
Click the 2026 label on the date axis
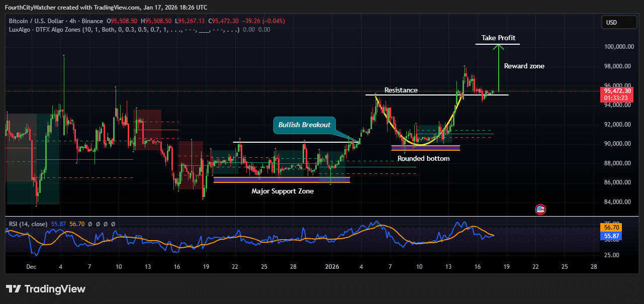(332, 267)
